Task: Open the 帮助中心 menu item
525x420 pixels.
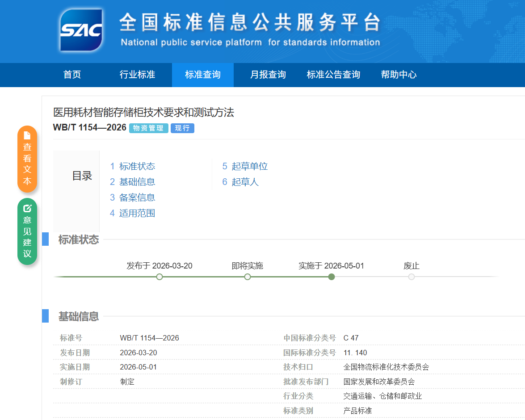Action: pyautogui.click(x=399, y=75)
